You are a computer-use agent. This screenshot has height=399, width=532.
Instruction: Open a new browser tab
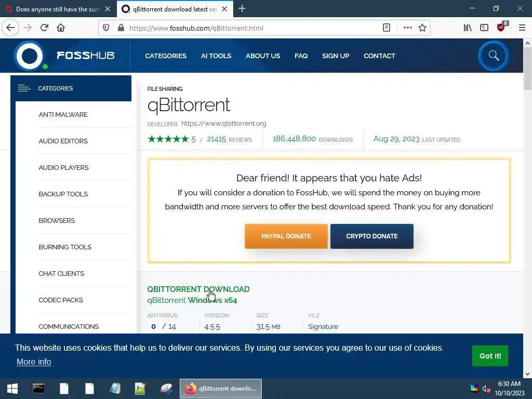[x=242, y=9]
